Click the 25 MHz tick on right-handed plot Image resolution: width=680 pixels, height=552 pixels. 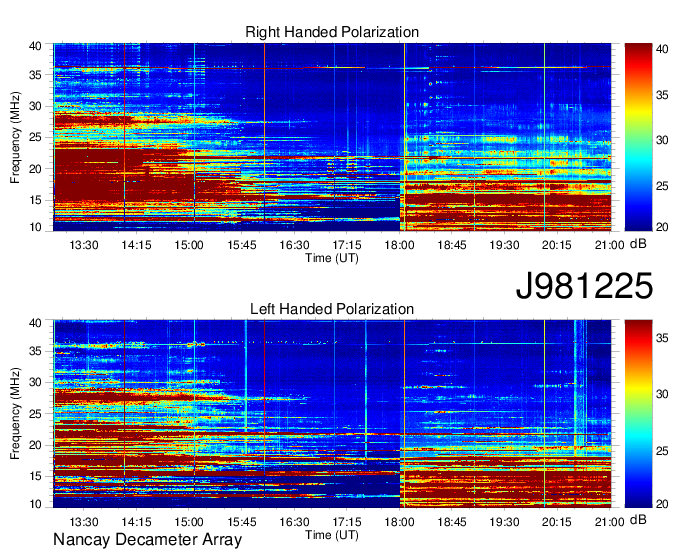click(x=35, y=137)
